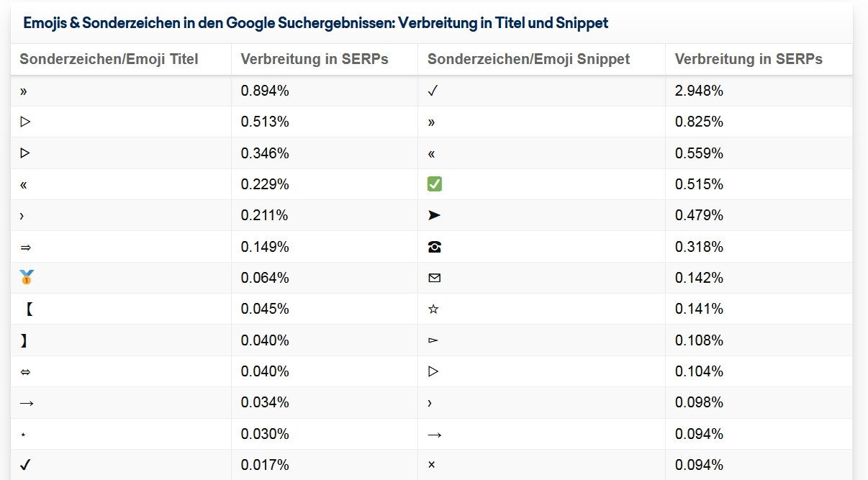Select the 2.948% cell
Image resolution: width=868 pixels, height=480 pixels.
tap(699, 91)
